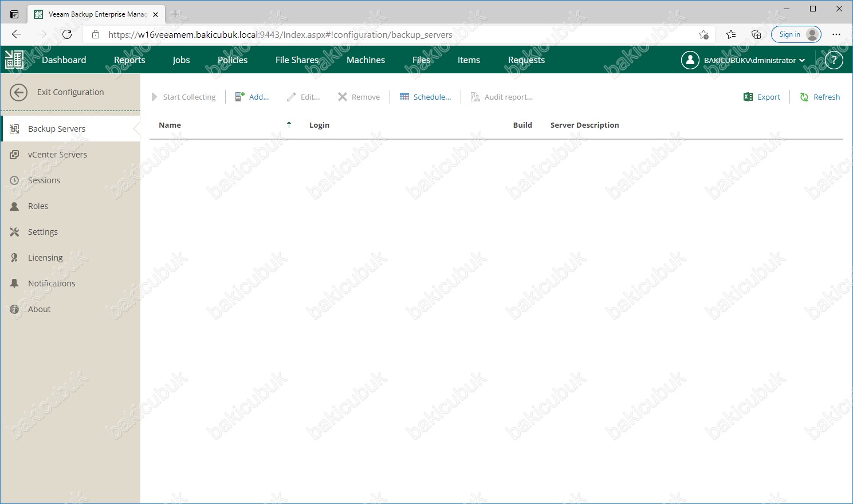Open the Reports tab
Screen dimensions: 853x504
(129, 60)
